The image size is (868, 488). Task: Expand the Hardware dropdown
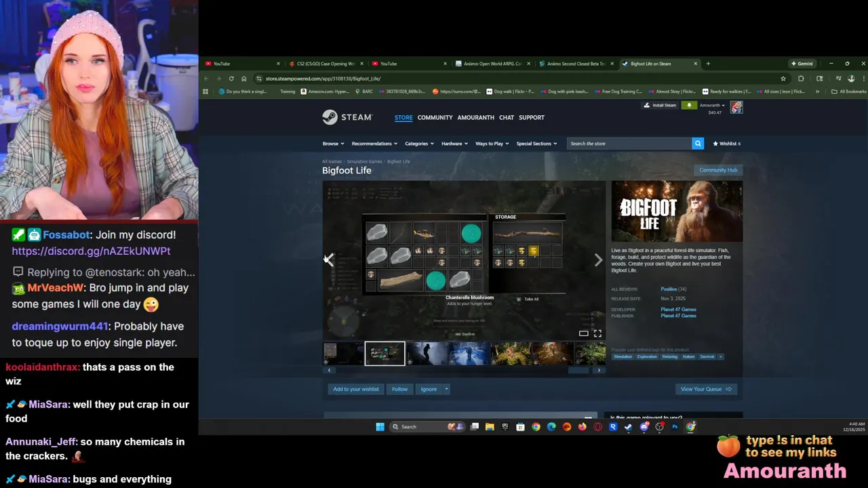tap(454, 144)
